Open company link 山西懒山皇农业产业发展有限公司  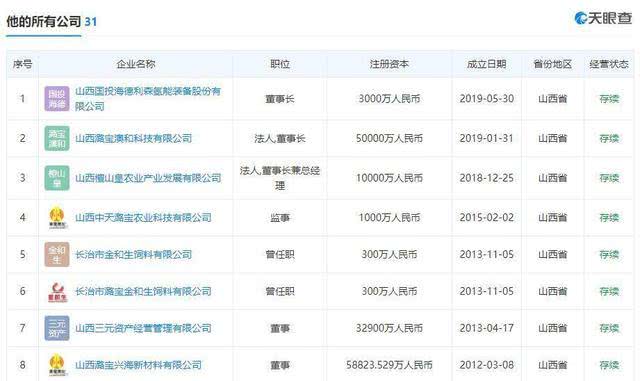(148, 178)
